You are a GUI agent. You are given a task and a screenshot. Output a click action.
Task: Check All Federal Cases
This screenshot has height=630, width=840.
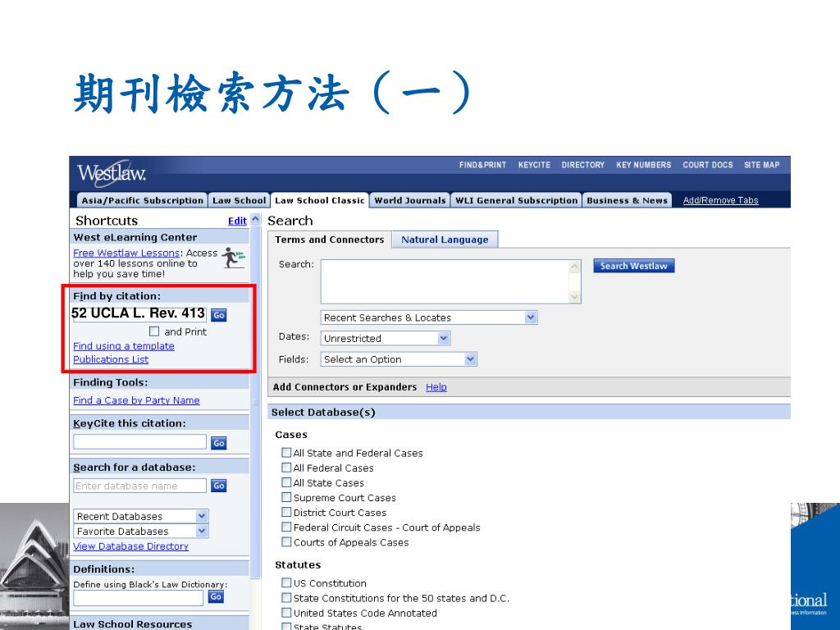click(286, 468)
